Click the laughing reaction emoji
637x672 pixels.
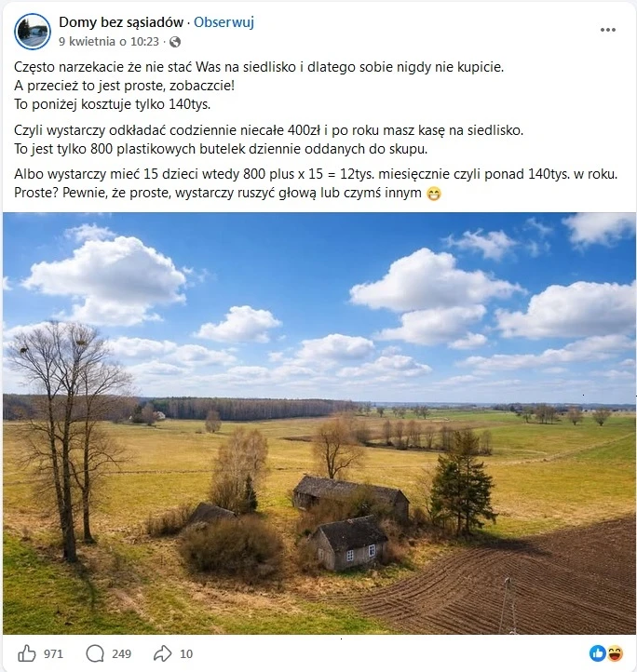[616, 653]
